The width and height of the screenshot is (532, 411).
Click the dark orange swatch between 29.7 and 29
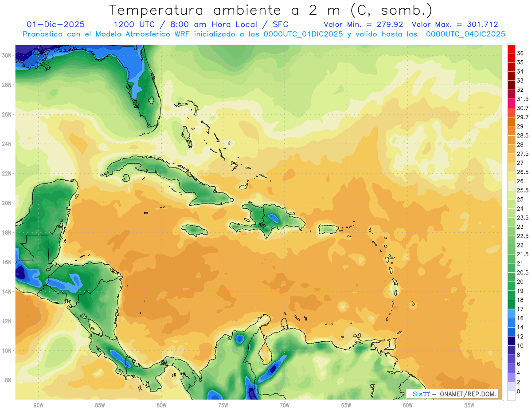[511, 121]
